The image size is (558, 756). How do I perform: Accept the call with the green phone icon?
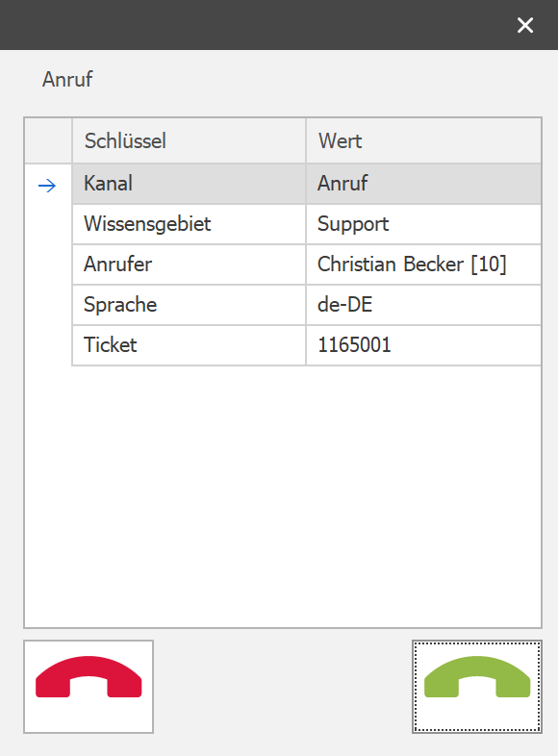[477, 687]
